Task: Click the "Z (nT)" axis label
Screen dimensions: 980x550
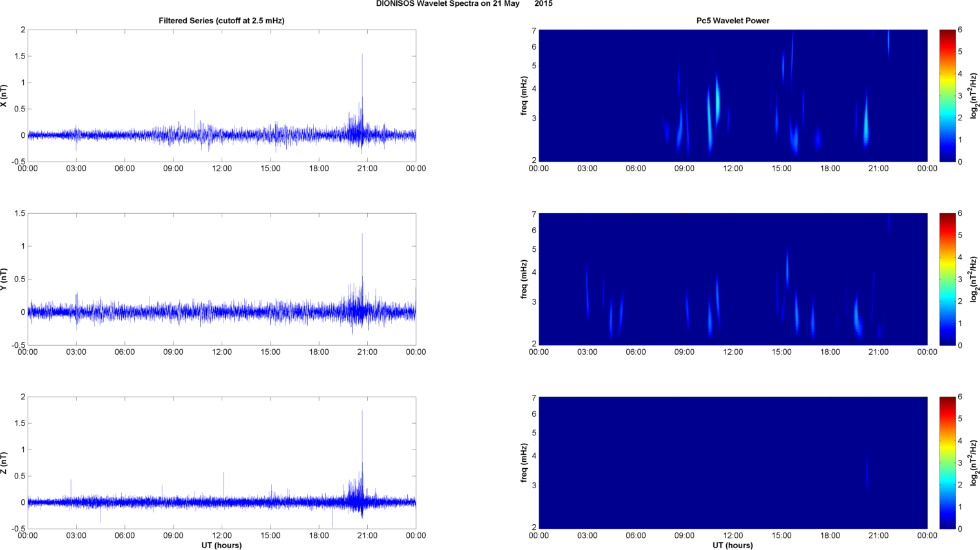Action: click(5, 463)
